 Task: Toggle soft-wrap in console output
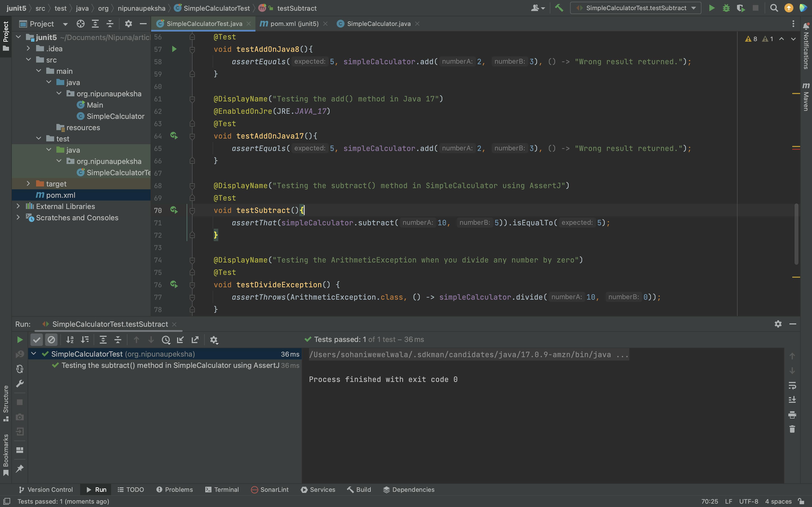coord(792,385)
